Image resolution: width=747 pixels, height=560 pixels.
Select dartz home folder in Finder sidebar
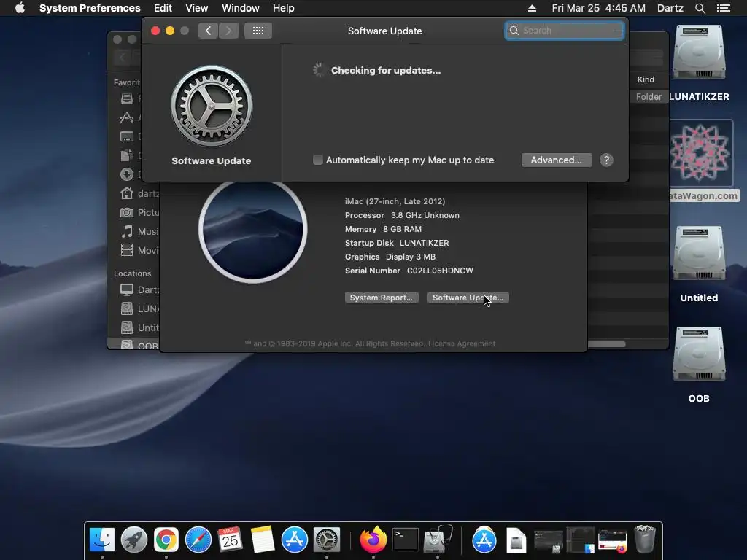pyautogui.click(x=139, y=193)
